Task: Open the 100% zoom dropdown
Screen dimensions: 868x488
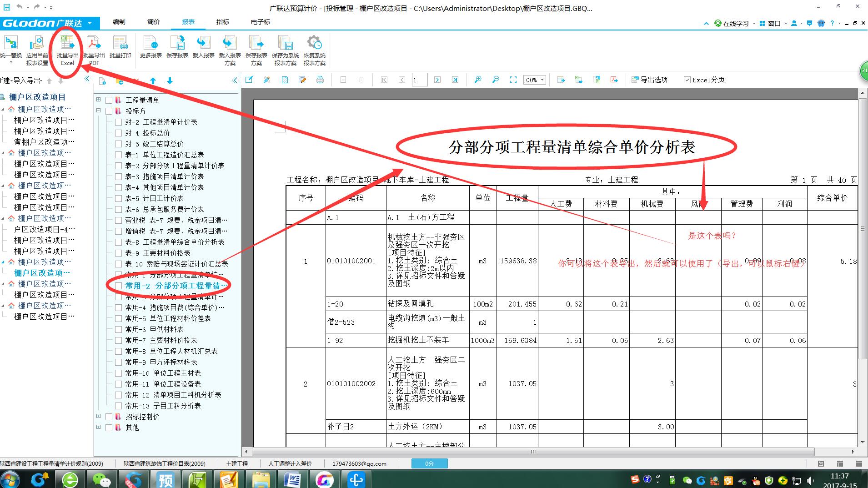Action: pos(542,80)
